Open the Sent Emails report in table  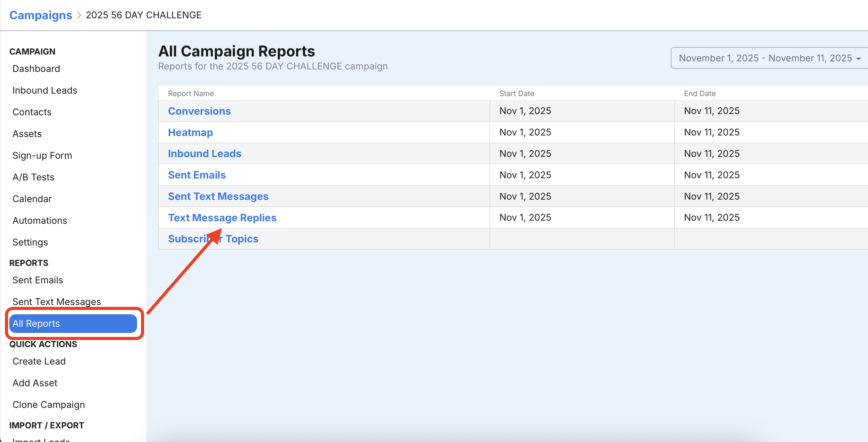[x=197, y=175]
